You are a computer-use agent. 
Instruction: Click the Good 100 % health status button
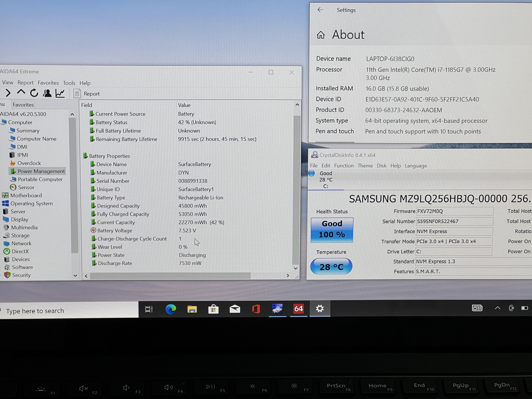click(x=332, y=230)
